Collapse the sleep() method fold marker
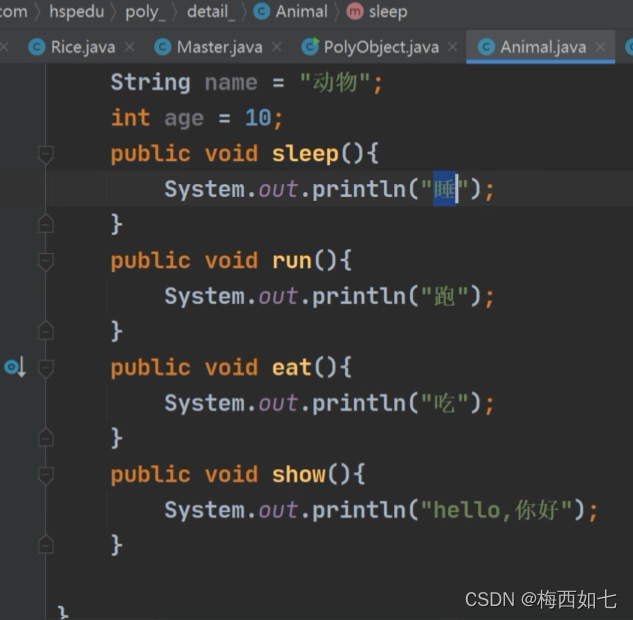The width and height of the screenshot is (633, 620). click(x=46, y=154)
